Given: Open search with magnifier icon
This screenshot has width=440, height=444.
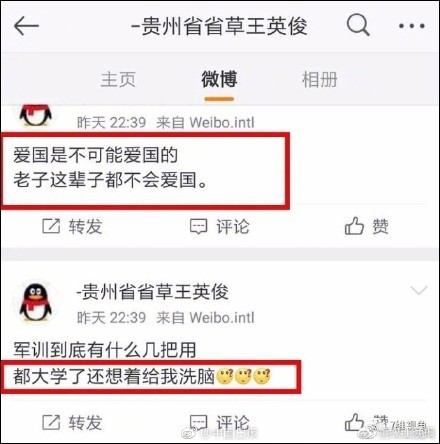Looking at the screenshot, I should click(358, 24).
